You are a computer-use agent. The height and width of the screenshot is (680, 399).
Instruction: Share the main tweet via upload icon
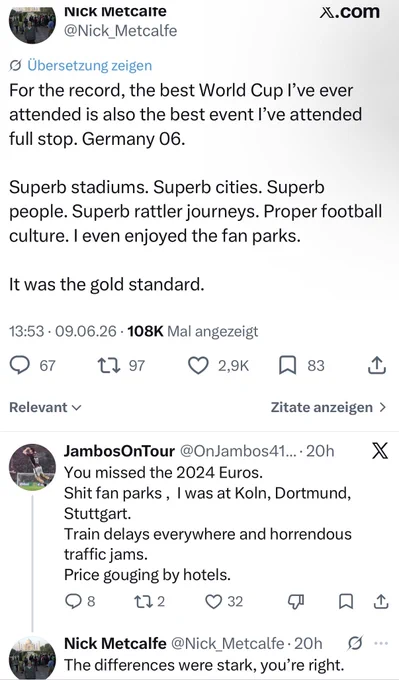click(x=376, y=366)
